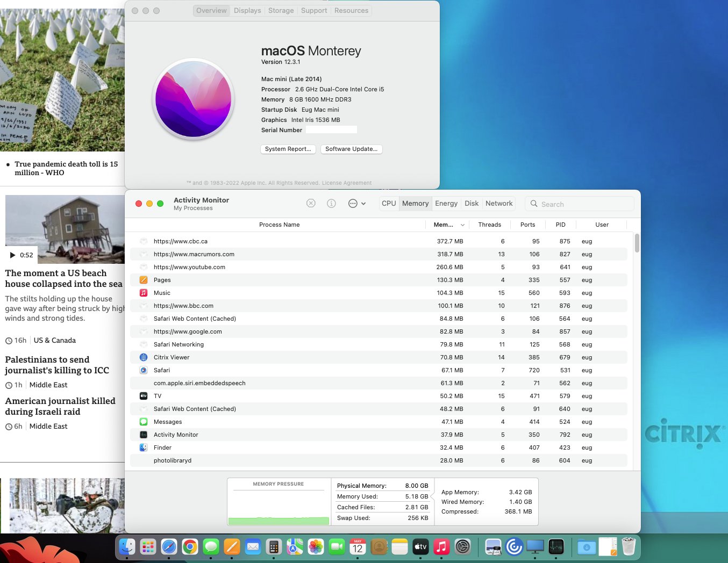728x563 pixels.
Task: Select the https://www.youtube.com process row
Action: (x=379, y=268)
